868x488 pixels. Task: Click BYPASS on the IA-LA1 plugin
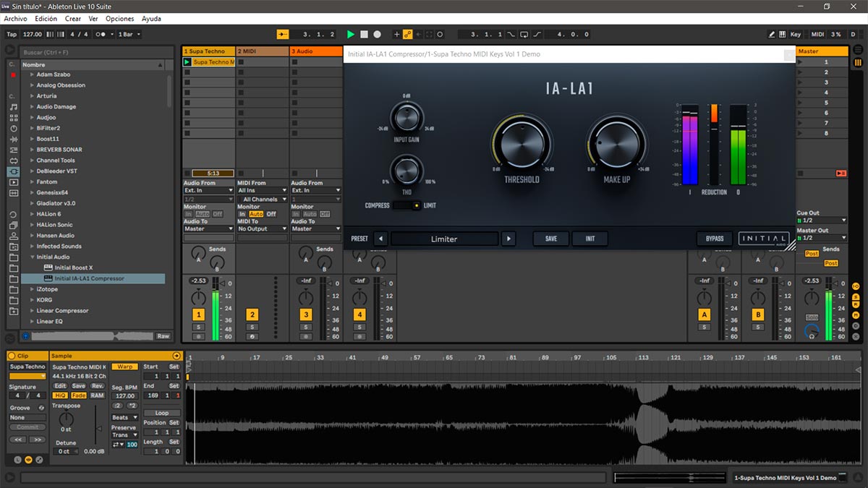click(x=715, y=239)
